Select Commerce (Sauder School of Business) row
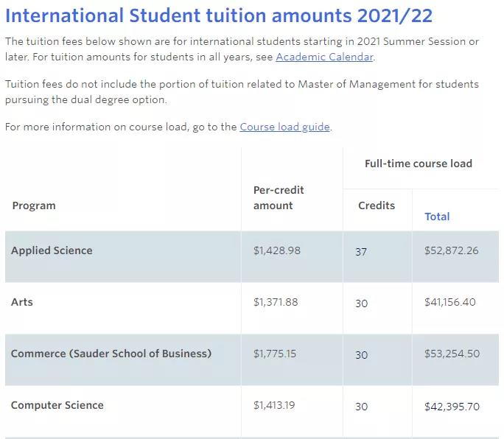The width and height of the screenshot is (504, 439). tap(252, 359)
